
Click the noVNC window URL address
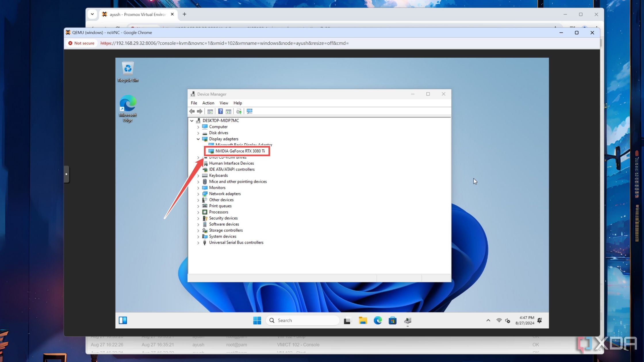tap(224, 43)
